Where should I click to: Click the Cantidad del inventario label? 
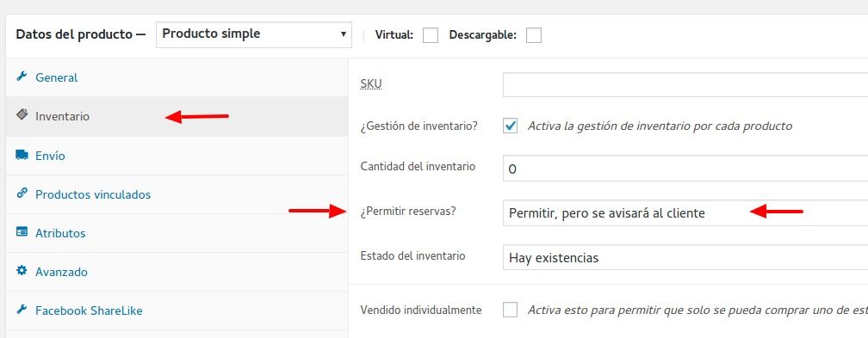pyautogui.click(x=418, y=166)
